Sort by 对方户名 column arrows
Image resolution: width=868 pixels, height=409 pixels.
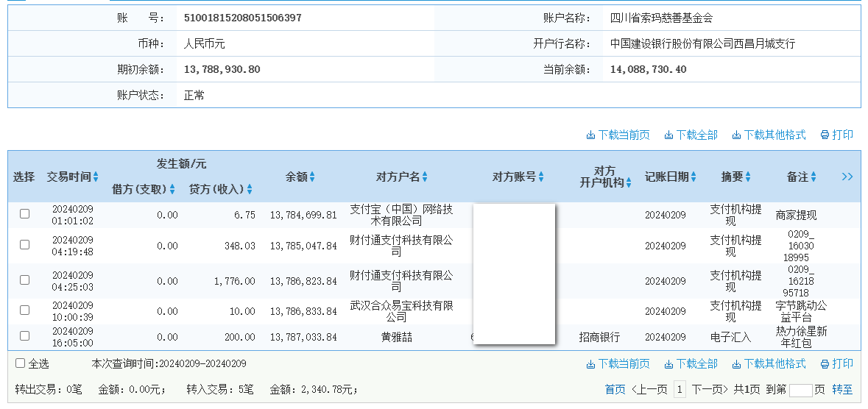click(425, 177)
